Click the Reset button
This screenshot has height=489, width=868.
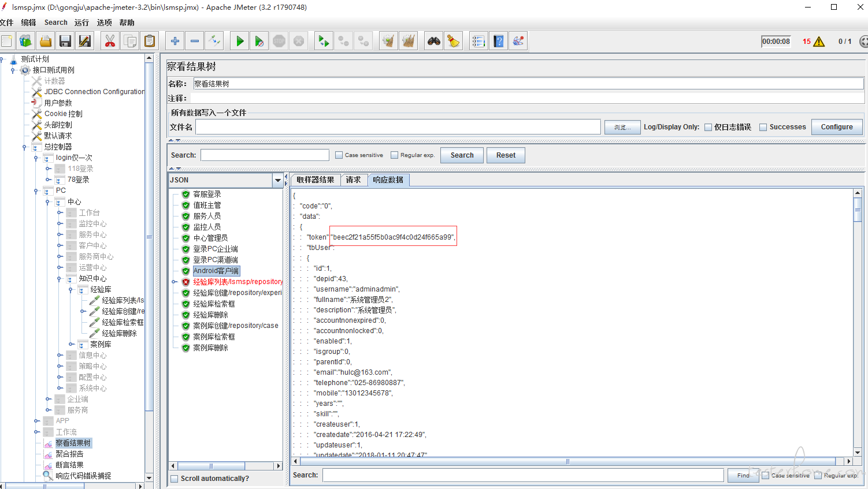click(x=506, y=155)
